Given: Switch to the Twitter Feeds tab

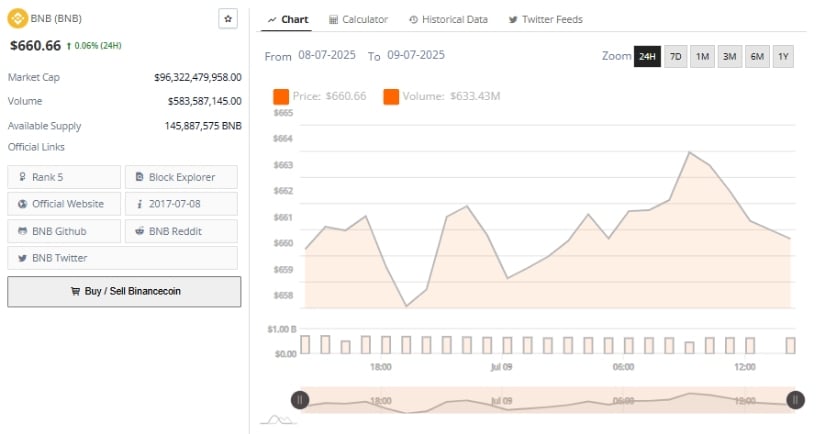Looking at the screenshot, I should [x=546, y=20].
